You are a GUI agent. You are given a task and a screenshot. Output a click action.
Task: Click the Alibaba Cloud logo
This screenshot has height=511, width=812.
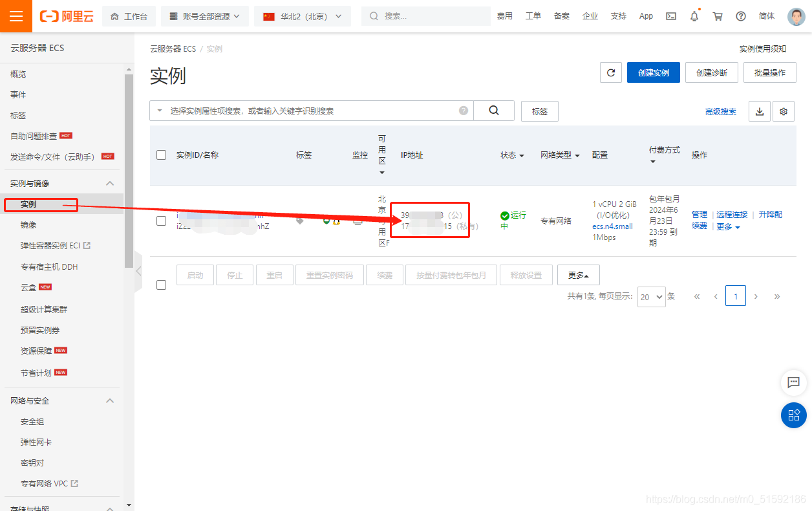click(x=67, y=16)
